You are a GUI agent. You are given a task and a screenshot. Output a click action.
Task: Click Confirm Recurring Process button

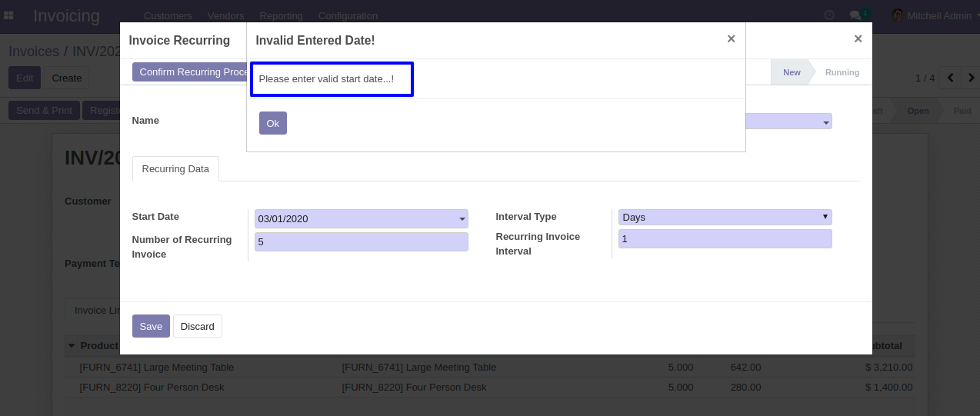(189, 72)
